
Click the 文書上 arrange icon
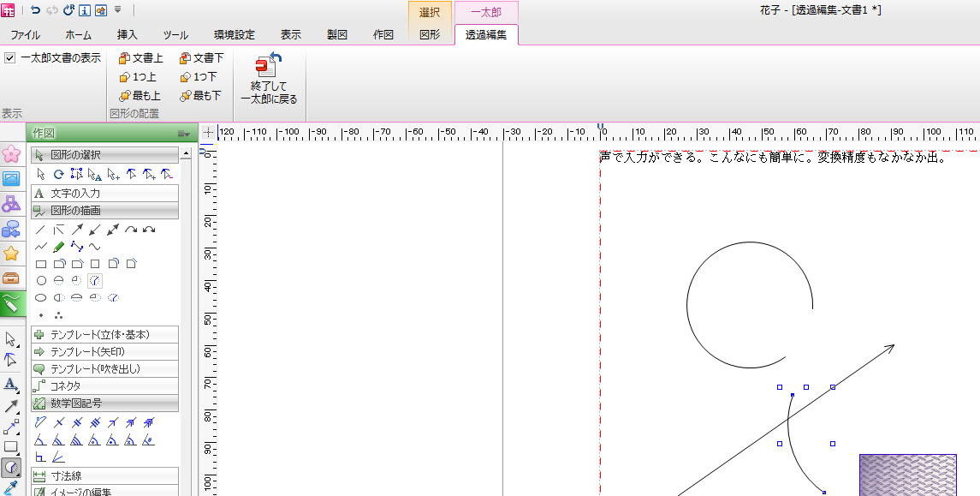[x=140, y=58]
